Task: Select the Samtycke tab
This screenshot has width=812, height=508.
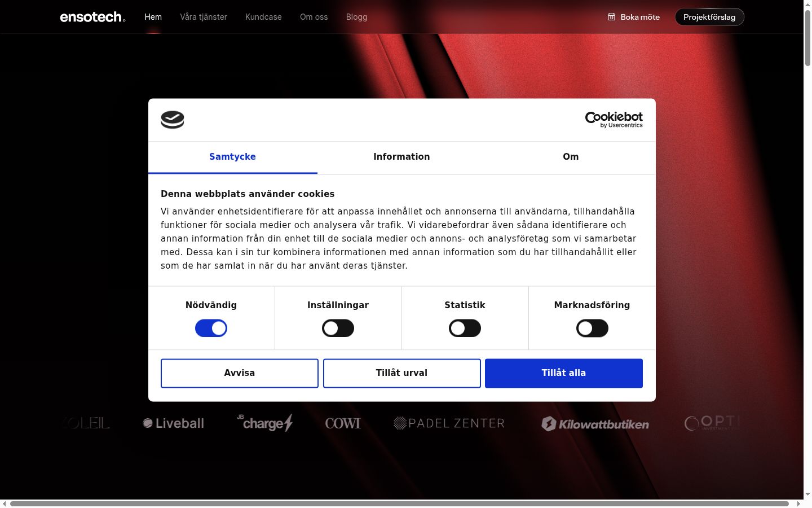Action: (x=232, y=157)
